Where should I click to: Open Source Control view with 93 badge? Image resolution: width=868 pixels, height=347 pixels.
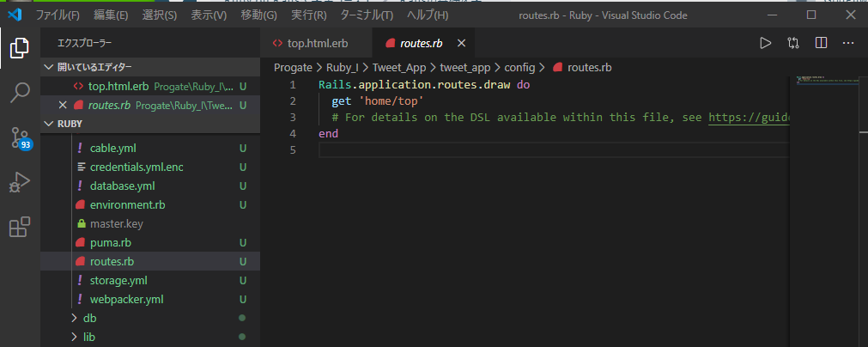pyautogui.click(x=20, y=137)
